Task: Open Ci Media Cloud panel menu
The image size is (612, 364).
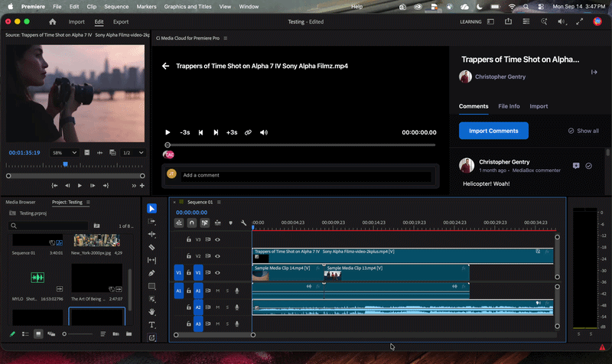Action: coord(225,38)
